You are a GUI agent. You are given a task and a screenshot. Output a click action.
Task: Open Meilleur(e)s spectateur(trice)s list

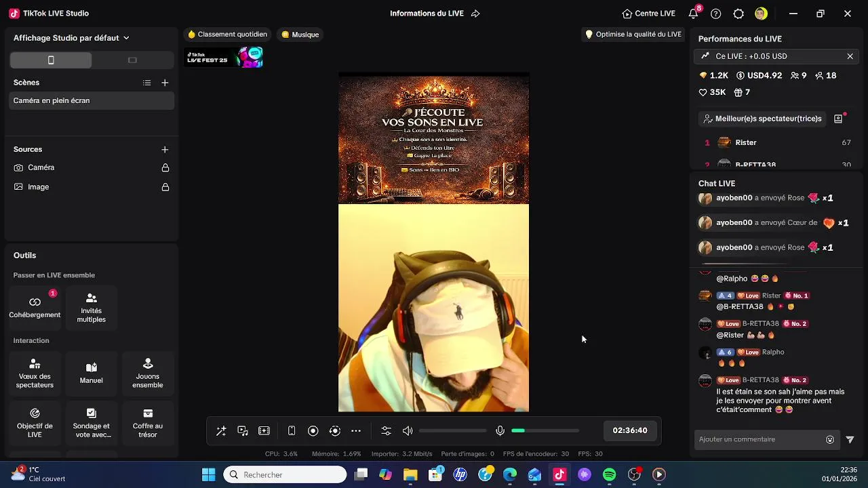pyautogui.click(x=762, y=119)
